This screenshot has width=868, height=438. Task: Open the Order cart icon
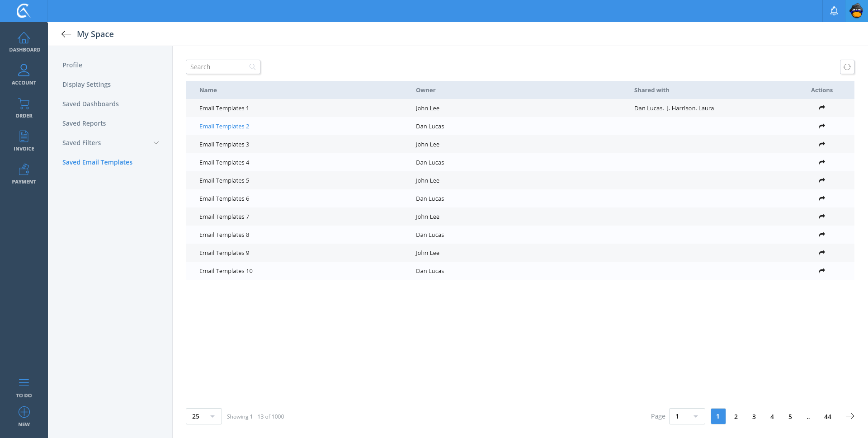(24, 104)
